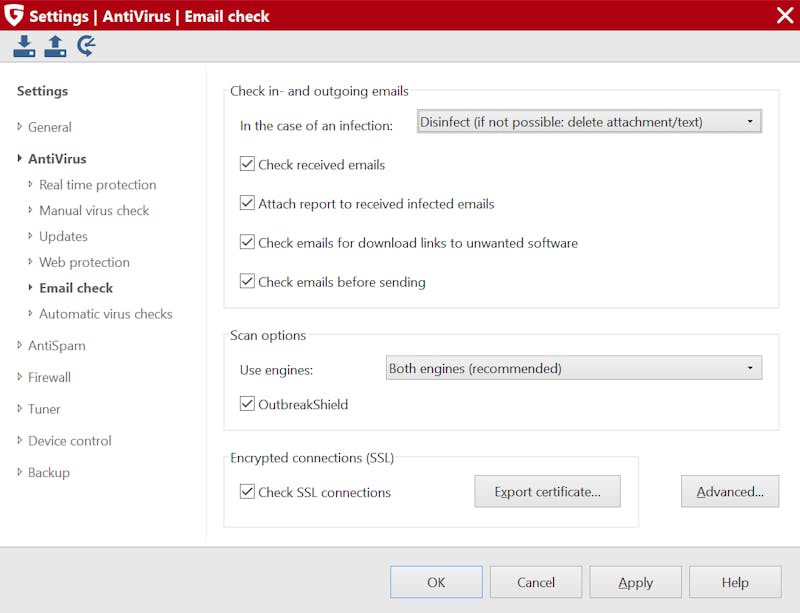Disable the OutbreakShield checkbox
The width and height of the screenshot is (800, 613).
pos(247,404)
